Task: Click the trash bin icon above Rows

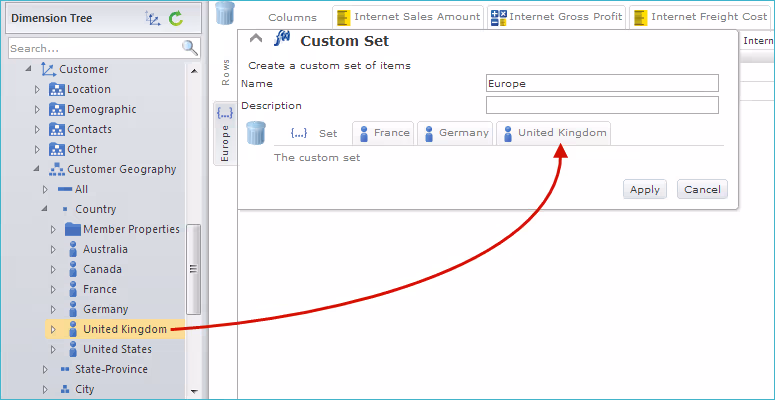Action: click(x=225, y=14)
